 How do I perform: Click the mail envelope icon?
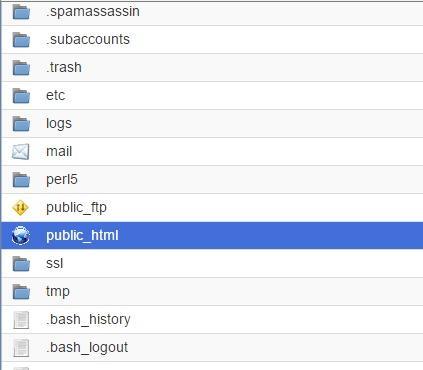(x=21, y=152)
